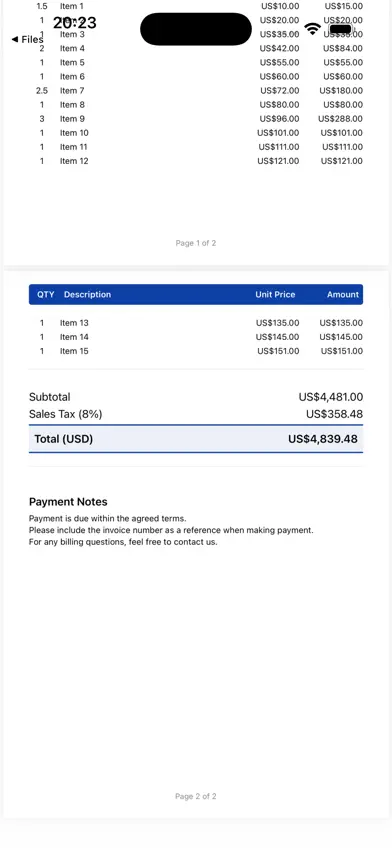The image size is (392, 852).
Task: Select the Item 10 description
Action: point(74,133)
